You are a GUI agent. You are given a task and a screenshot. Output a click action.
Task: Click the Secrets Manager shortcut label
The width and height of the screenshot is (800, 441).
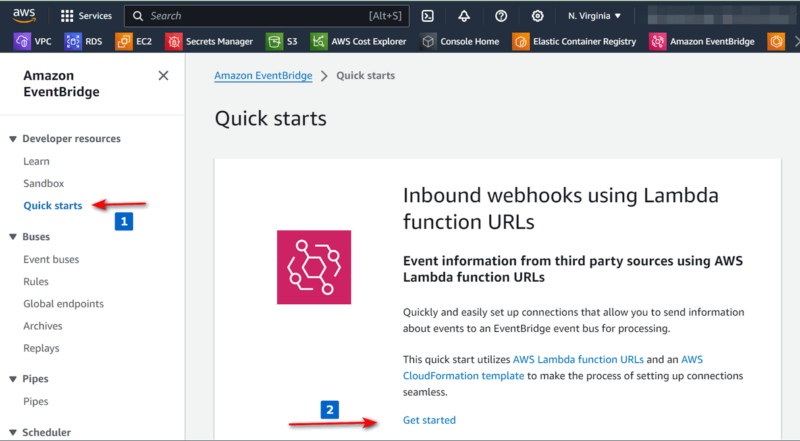click(x=219, y=41)
